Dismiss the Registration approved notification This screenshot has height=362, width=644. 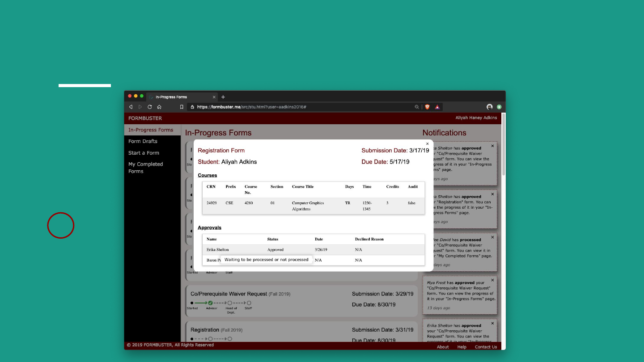[492, 194]
